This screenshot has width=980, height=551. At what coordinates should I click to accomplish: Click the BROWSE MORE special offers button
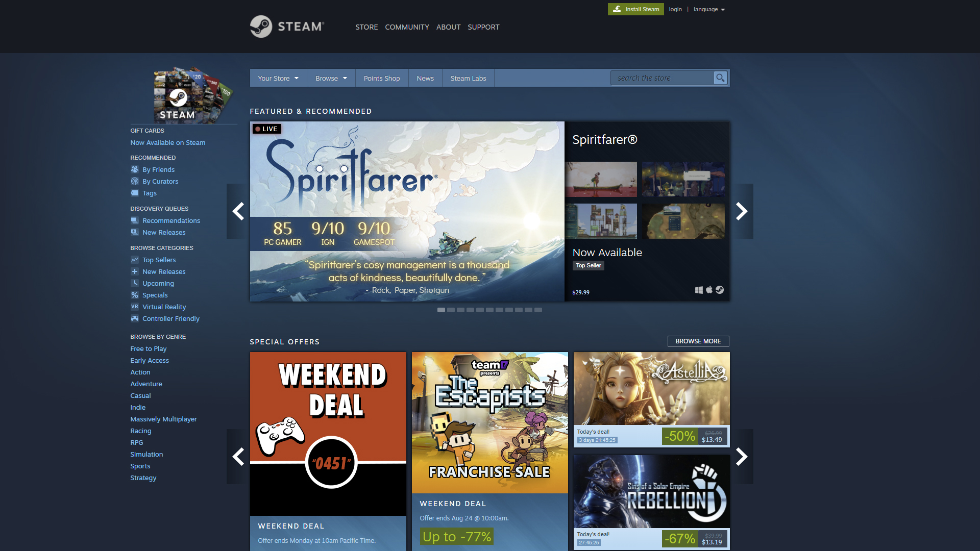tap(698, 341)
